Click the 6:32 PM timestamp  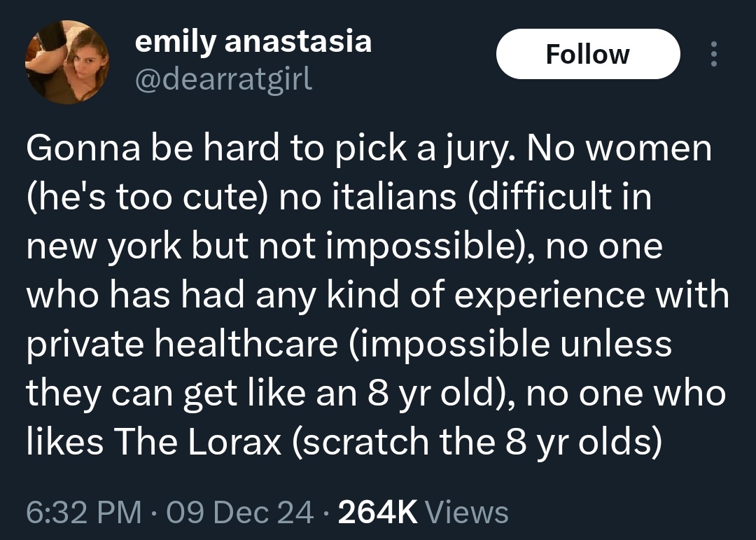84,512
